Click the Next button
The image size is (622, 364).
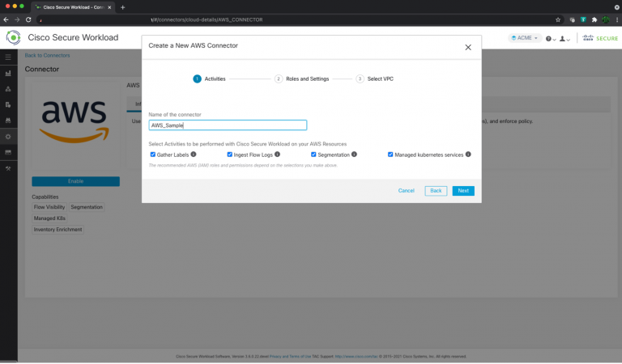click(462, 191)
